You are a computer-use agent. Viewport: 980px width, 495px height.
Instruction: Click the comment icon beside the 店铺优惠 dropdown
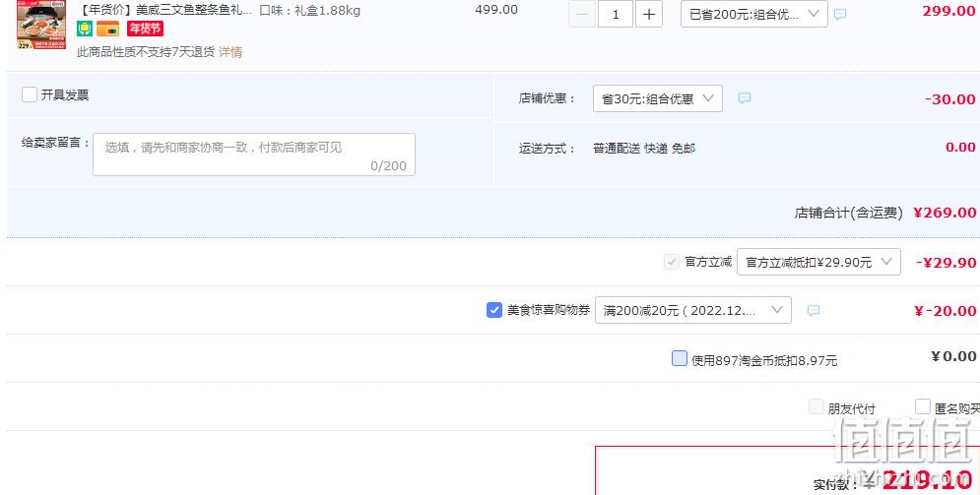click(744, 98)
